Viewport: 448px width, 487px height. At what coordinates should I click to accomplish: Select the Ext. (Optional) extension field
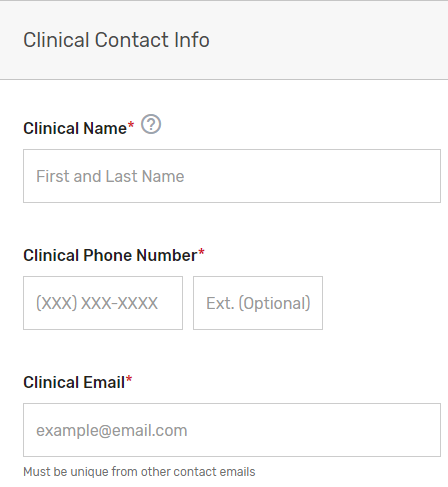(258, 303)
